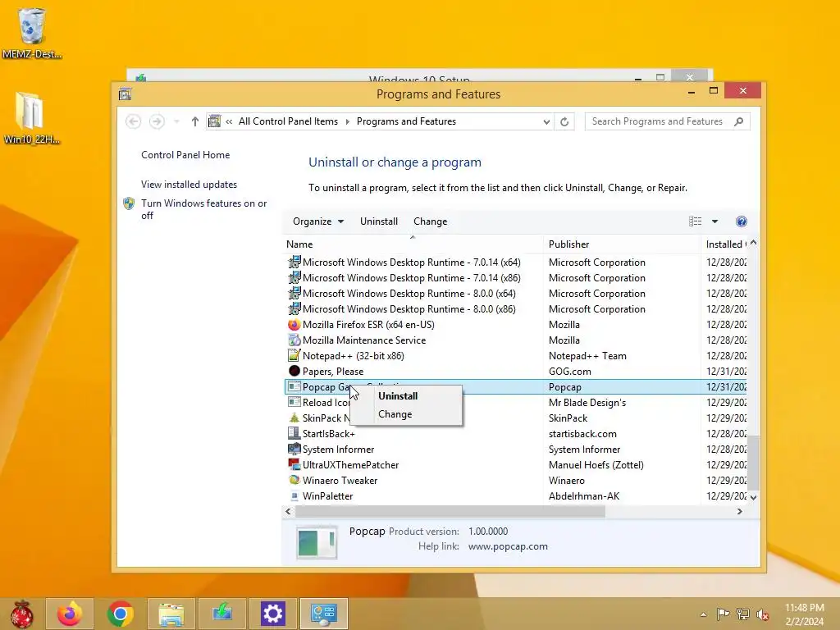Open the Organize dropdown menu
This screenshot has height=630, width=840.
[318, 221]
